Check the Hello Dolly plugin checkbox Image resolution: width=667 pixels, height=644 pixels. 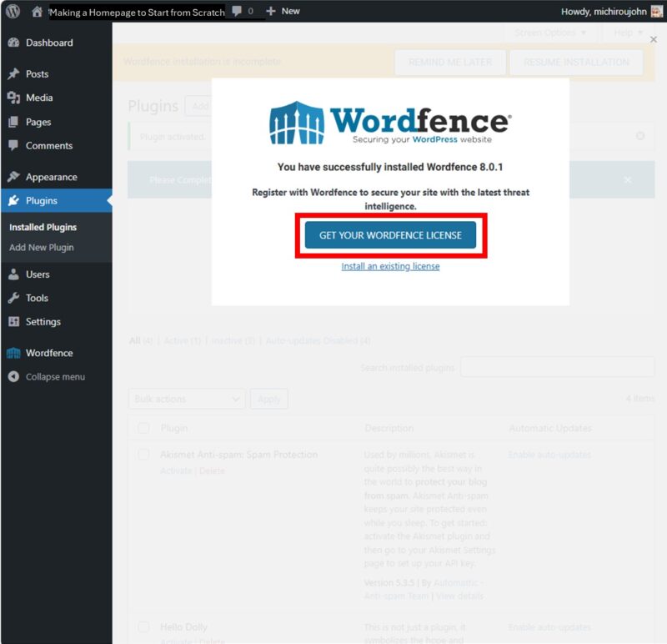(x=143, y=627)
